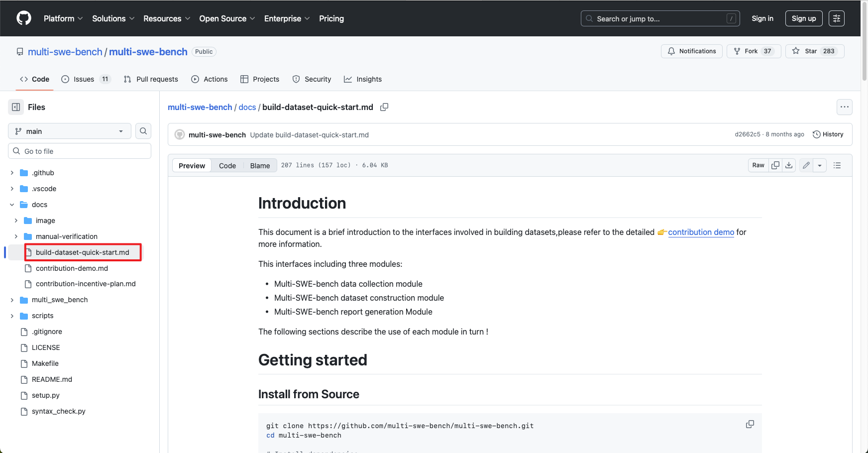Open .gitignore file

pos(47,332)
